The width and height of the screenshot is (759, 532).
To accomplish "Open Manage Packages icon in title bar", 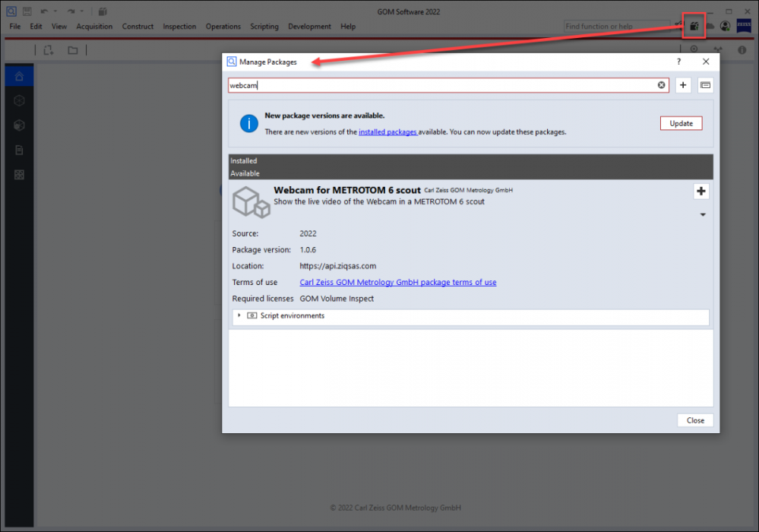I will [x=694, y=27].
